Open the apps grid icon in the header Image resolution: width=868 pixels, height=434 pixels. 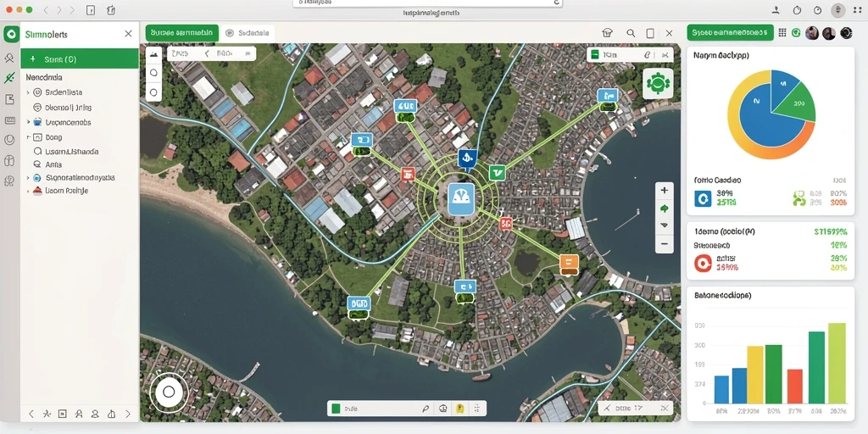[x=782, y=33]
